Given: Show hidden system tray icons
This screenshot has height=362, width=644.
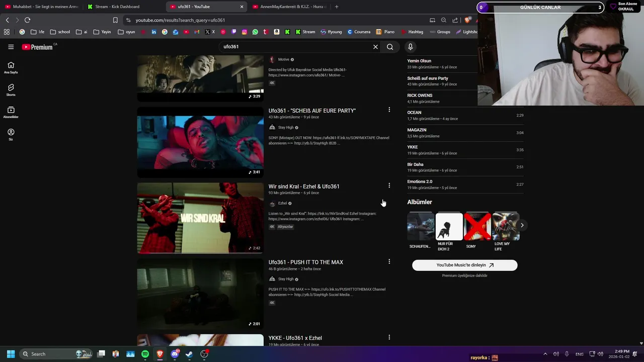Looking at the screenshot, I should point(545,354).
